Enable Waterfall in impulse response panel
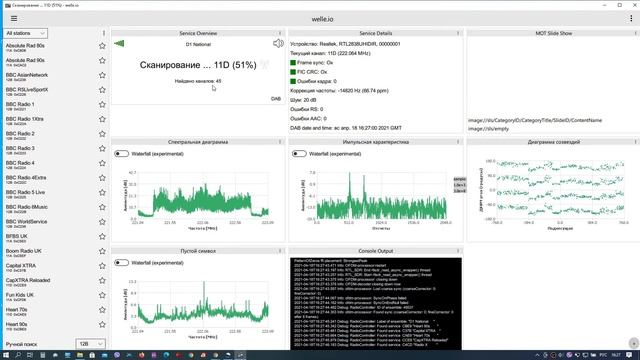The width and height of the screenshot is (640, 360). 299,154
